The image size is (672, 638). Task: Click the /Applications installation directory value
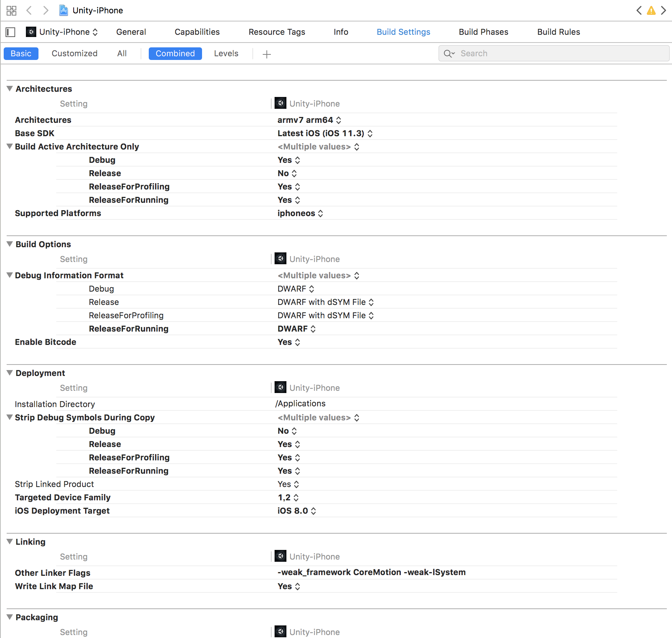point(300,403)
